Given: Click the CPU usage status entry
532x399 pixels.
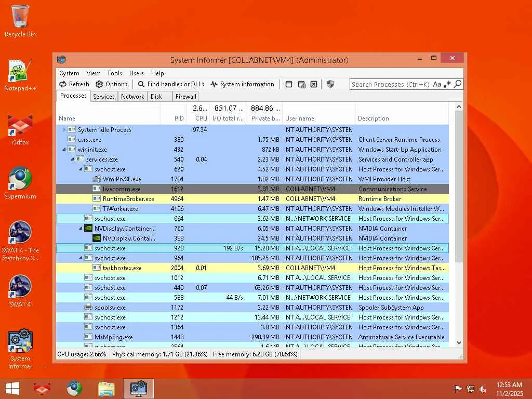Looking at the screenshot, I should pos(82,354).
